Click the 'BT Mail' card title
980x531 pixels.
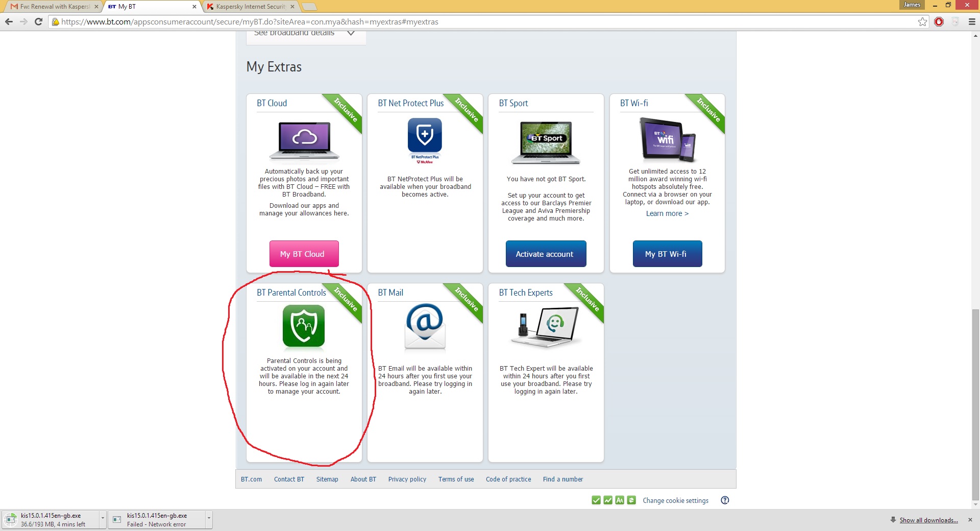coord(390,293)
